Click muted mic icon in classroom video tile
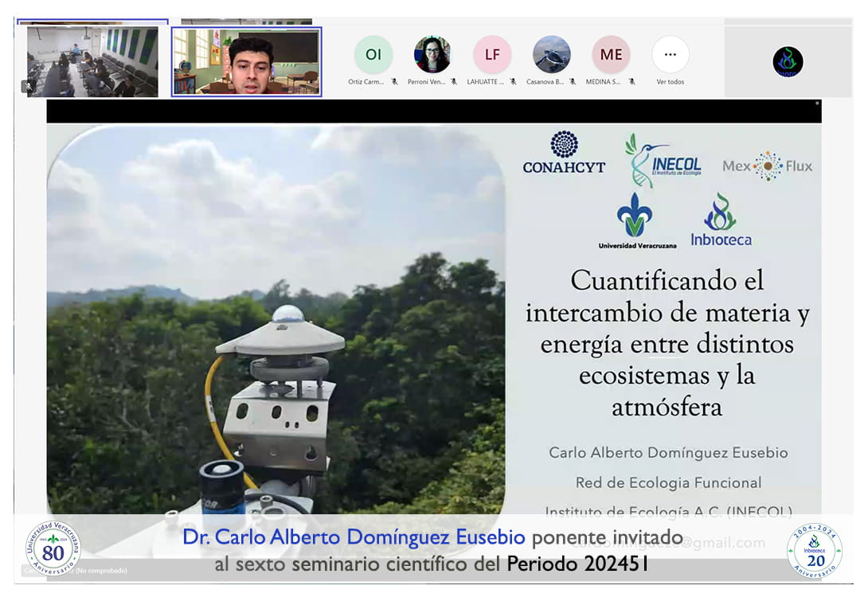868x605 pixels. (x=29, y=86)
